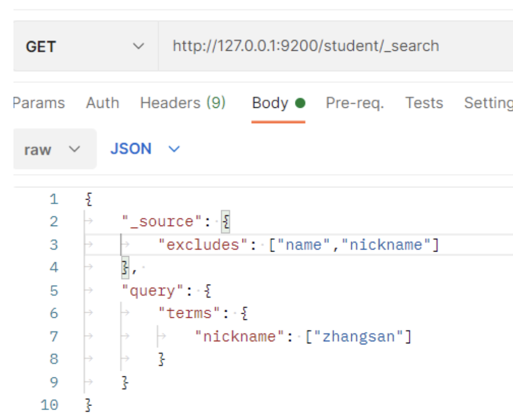
Task: Open the Auth tab
Action: pyautogui.click(x=103, y=103)
